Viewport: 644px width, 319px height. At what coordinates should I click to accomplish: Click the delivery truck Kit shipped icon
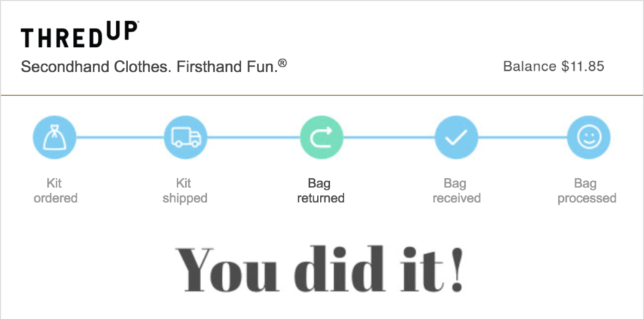point(185,137)
